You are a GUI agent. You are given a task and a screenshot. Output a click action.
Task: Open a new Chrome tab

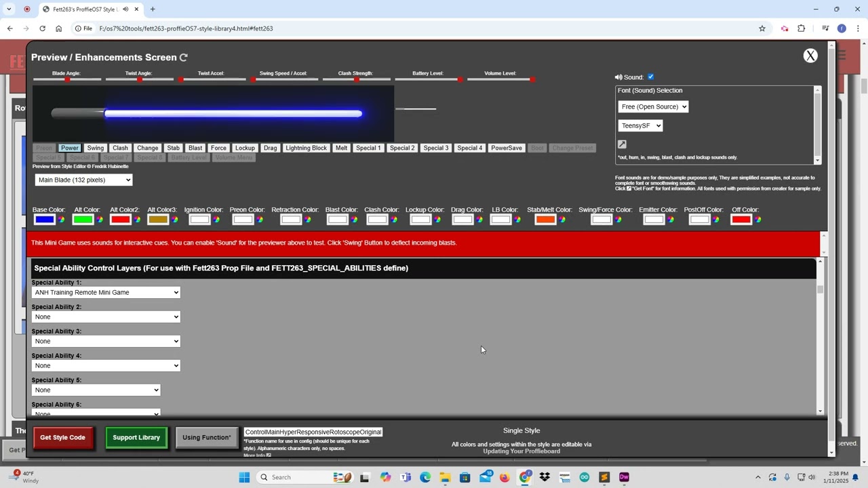click(x=153, y=9)
